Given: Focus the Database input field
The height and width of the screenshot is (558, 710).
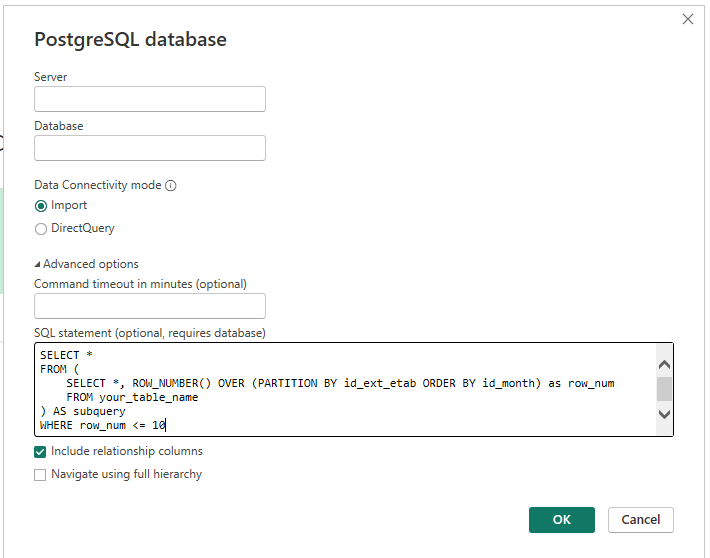Looking at the screenshot, I should [150, 148].
